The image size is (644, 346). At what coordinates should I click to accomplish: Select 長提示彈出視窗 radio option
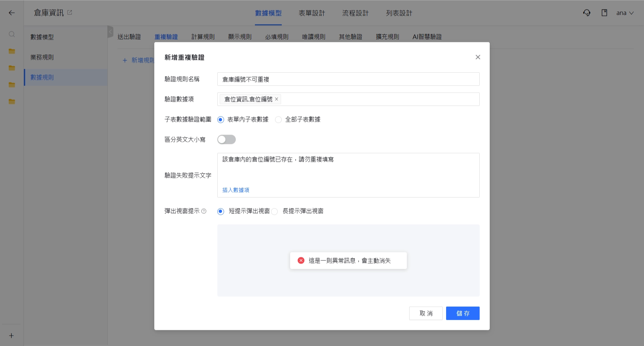click(274, 211)
